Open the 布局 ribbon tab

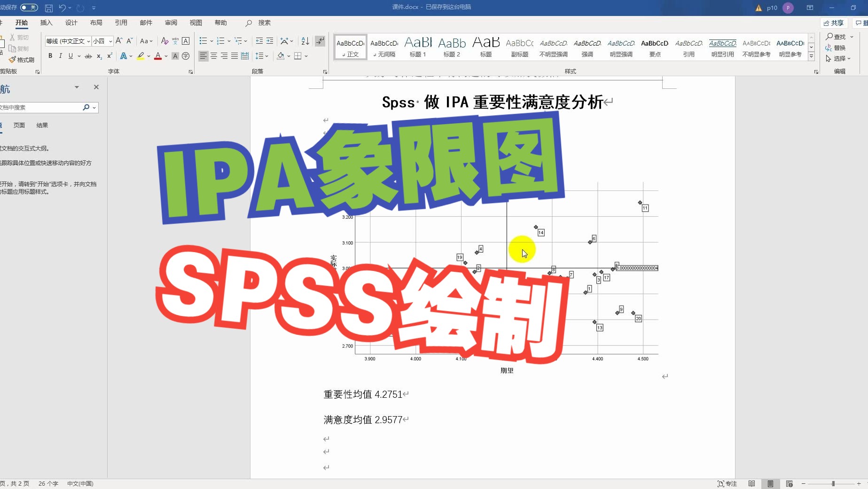tap(96, 23)
